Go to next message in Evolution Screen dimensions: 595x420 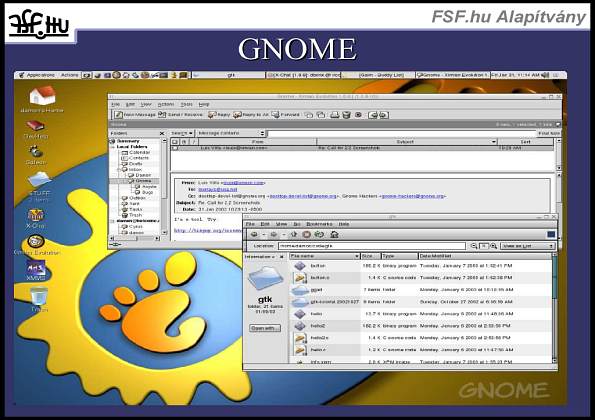[383, 115]
